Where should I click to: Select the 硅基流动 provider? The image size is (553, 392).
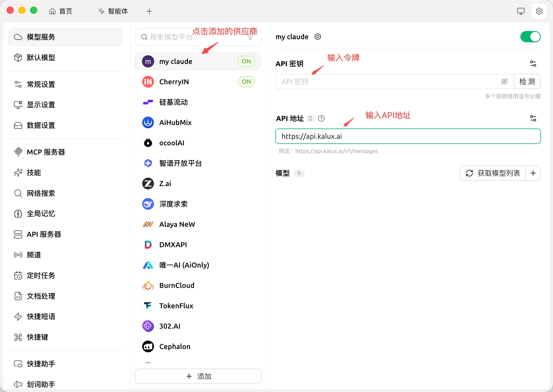pyautogui.click(x=197, y=102)
